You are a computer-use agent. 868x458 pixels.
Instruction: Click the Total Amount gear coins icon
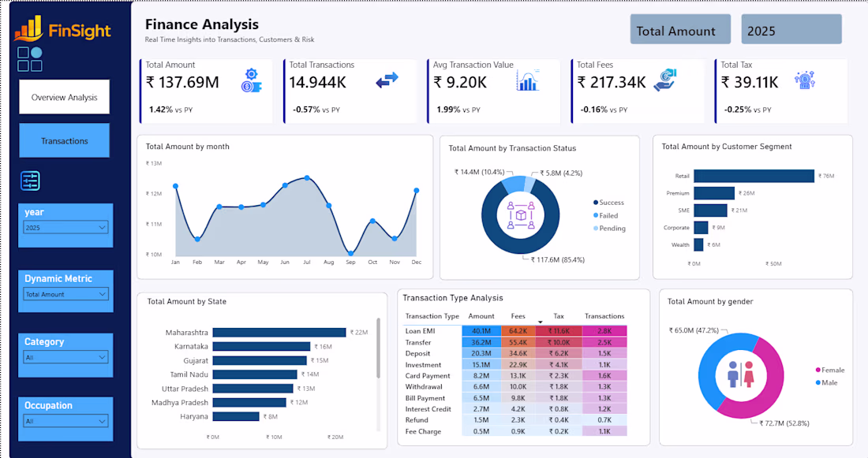pos(251,80)
